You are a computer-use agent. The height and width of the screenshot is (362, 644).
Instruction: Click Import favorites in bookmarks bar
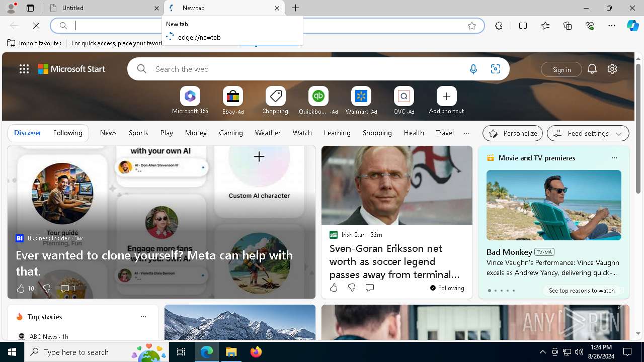pos(34,43)
